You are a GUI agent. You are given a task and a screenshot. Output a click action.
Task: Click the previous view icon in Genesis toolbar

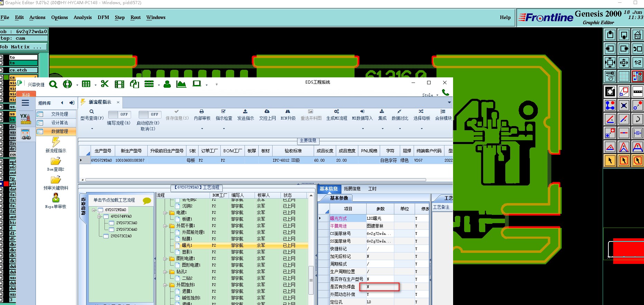pos(637,49)
